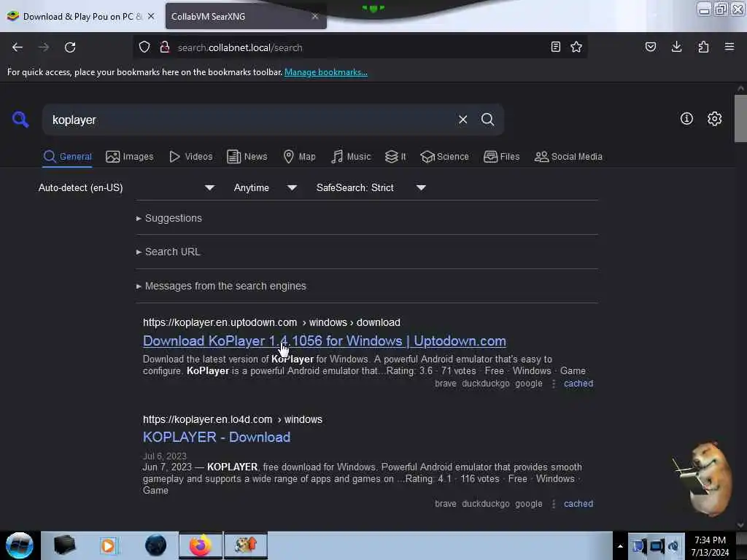Click the site security padlock icon
The image size is (747, 560).
pyautogui.click(x=165, y=47)
